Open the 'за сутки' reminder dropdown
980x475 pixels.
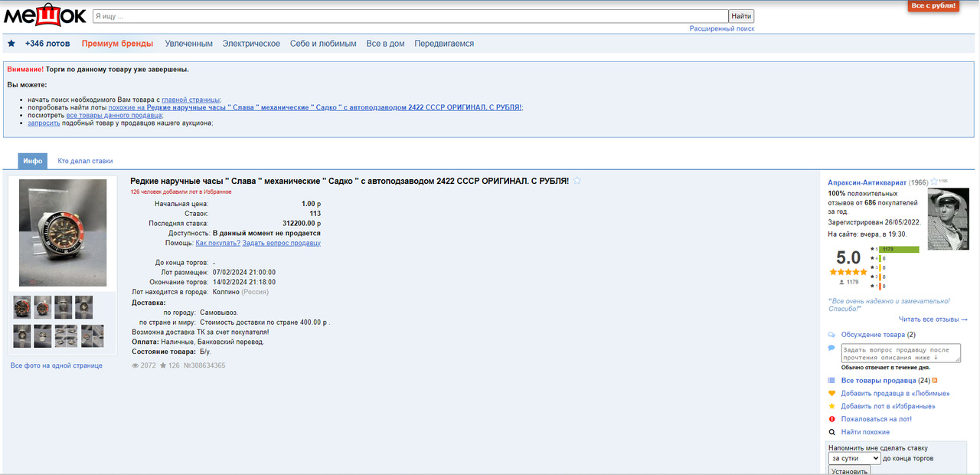click(x=854, y=458)
